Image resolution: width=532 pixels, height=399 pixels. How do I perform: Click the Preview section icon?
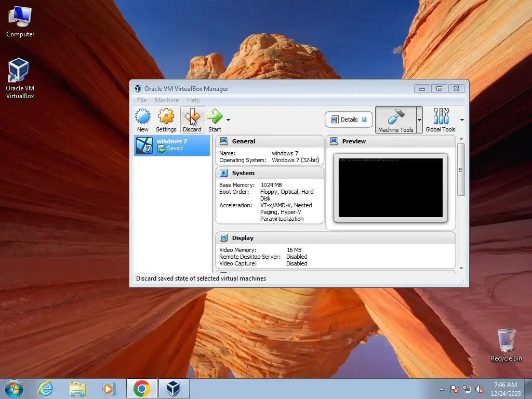(x=334, y=141)
